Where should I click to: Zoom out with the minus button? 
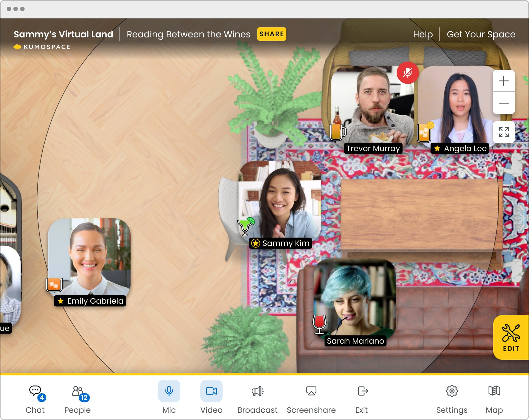[x=504, y=103]
